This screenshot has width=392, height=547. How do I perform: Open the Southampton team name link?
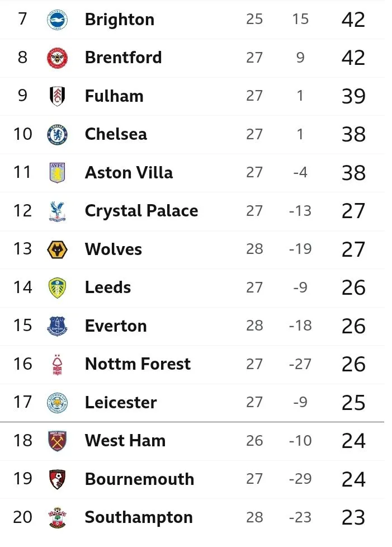(x=139, y=517)
